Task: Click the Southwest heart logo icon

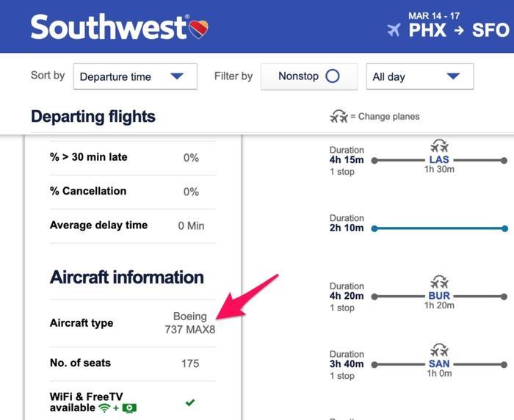Action: click(199, 29)
